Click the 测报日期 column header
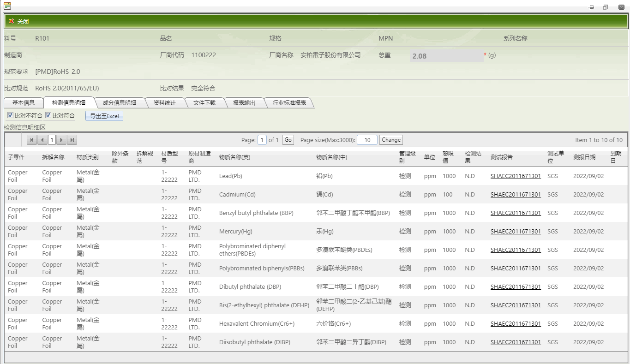Image resolution: width=630 pixels, height=364 pixels. 584,157
